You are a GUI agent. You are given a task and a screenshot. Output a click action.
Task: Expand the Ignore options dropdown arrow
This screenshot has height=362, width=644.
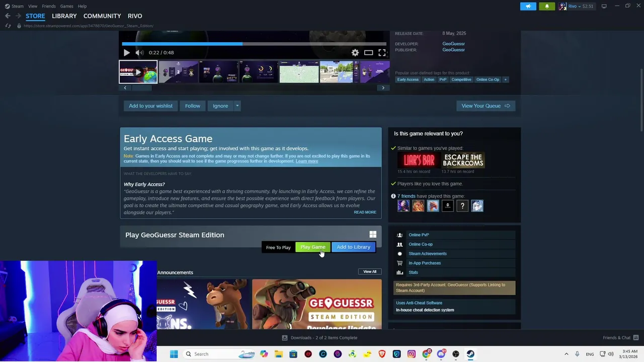coord(237,106)
